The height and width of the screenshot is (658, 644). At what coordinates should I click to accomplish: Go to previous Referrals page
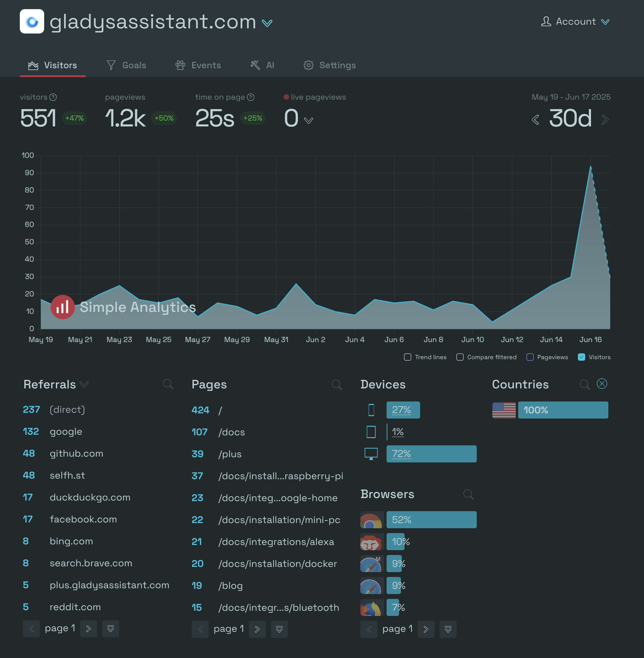point(31,629)
